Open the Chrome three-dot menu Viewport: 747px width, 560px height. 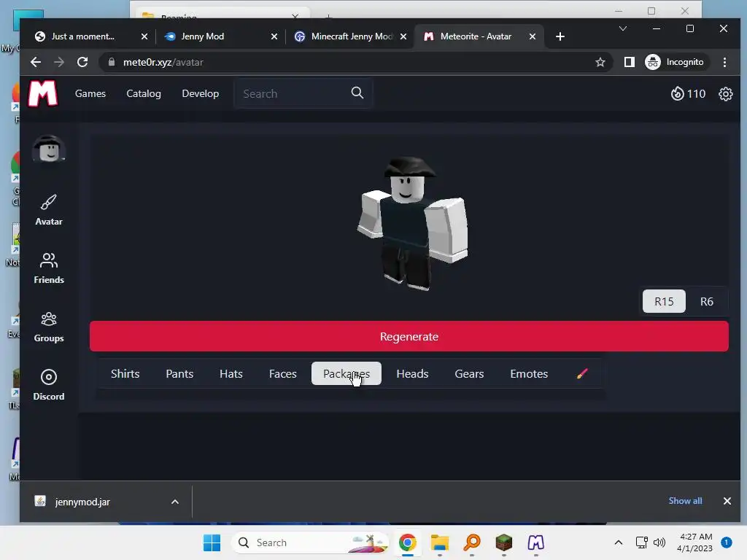pyautogui.click(x=724, y=62)
